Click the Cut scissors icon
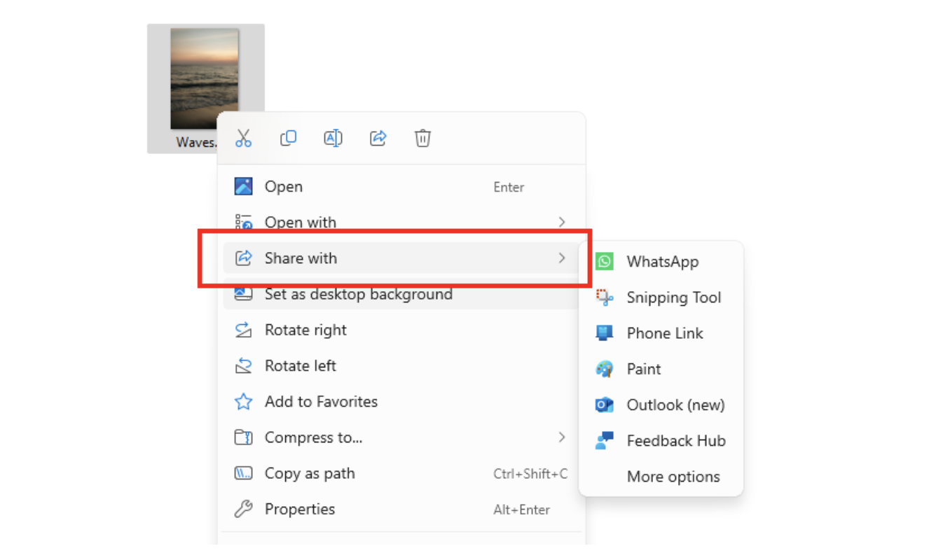The image size is (950, 560). tap(243, 138)
